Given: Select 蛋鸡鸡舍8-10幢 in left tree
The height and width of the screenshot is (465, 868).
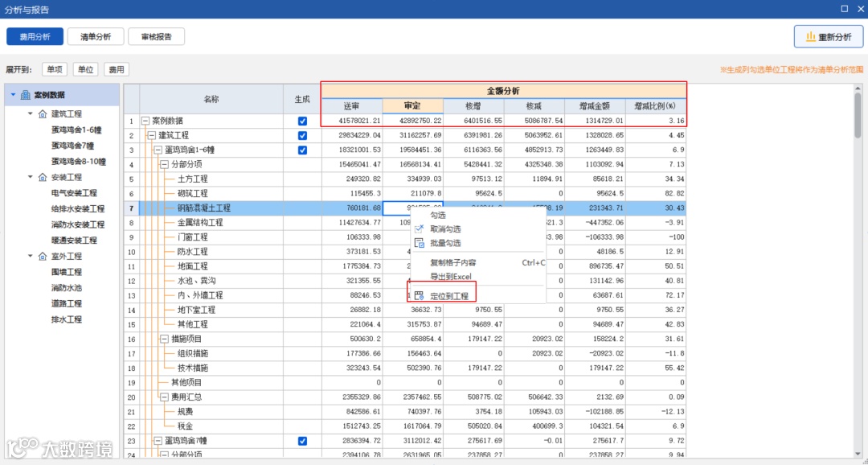Looking at the screenshot, I should pyautogui.click(x=78, y=161).
